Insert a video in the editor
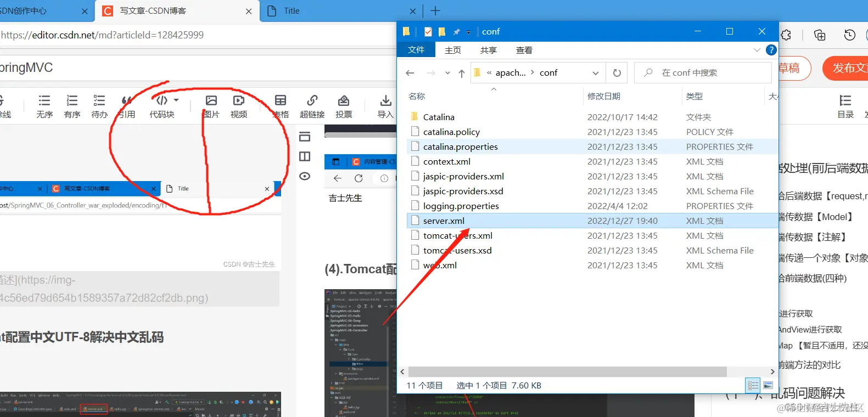The width and height of the screenshot is (868, 417). tap(239, 106)
